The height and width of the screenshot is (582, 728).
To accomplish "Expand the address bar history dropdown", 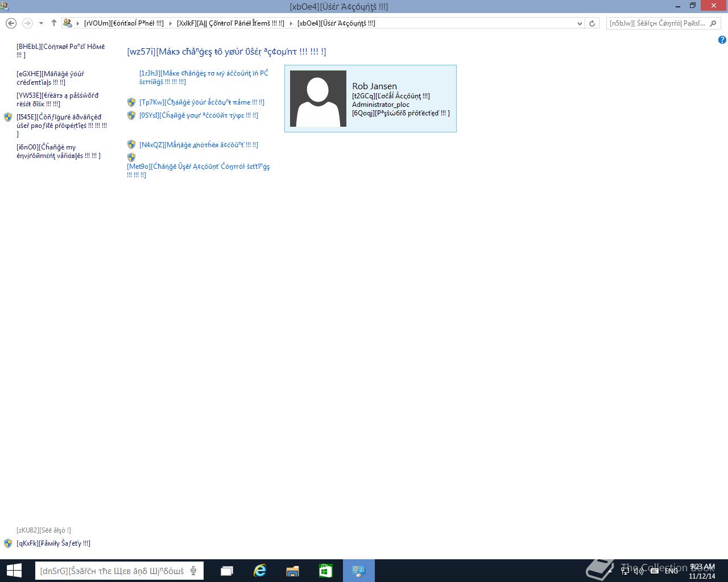I will (580, 23).
